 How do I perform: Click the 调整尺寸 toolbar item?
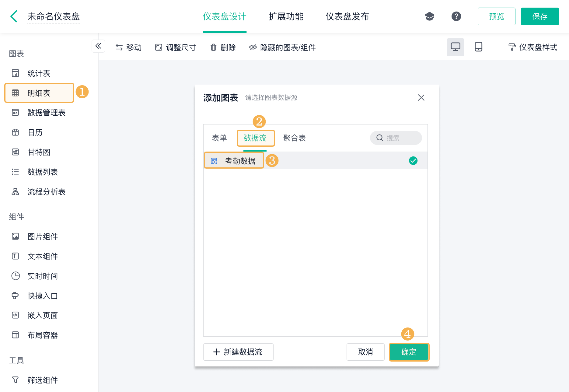(176, 47)
